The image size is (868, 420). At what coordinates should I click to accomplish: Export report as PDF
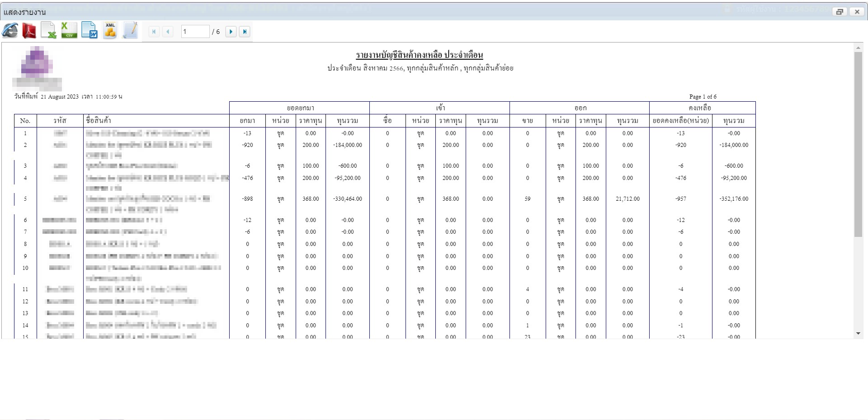[x=29, y=31]
